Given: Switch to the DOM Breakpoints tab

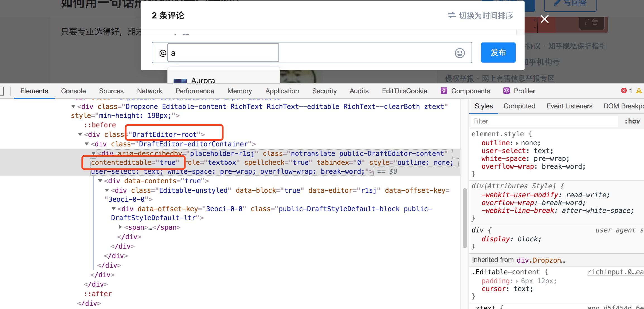Looking at the screenshot, I should [x=623, y=106].
